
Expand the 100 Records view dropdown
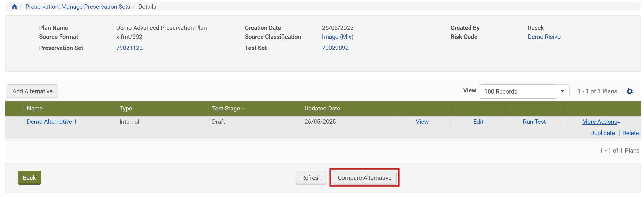(562, 91)
